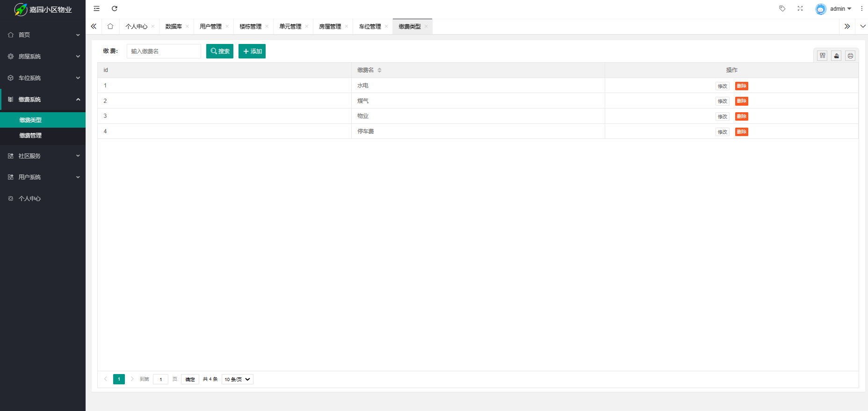Close the 房屋管理 tab
The width and height of the screenshot is (868, 411).
click(346, 26)
